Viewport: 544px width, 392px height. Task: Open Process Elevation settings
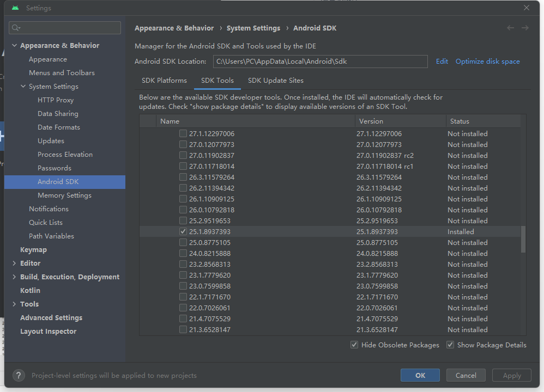tap(65, 155)
